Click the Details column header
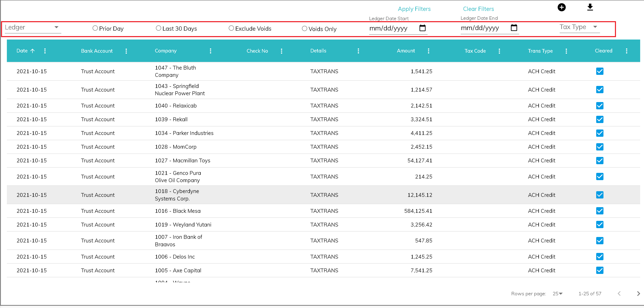The width and height of the screenshot is (644, 308). point(318,51)
